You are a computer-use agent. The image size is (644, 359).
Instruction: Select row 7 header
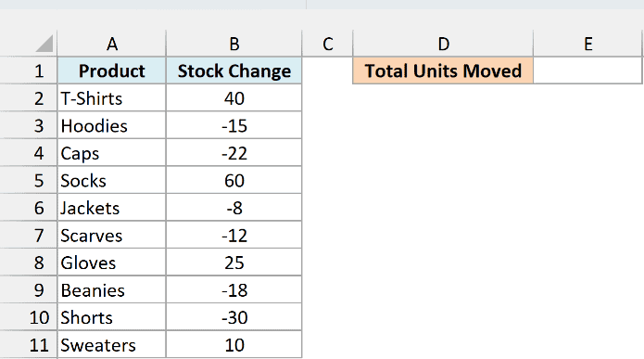click(29, 236)
